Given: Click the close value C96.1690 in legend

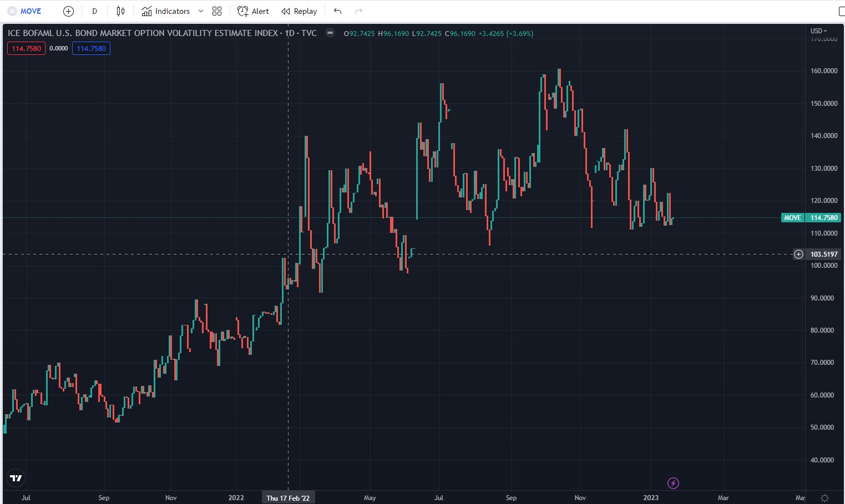Looking at the screenshot, I should (x=460, y=33).
